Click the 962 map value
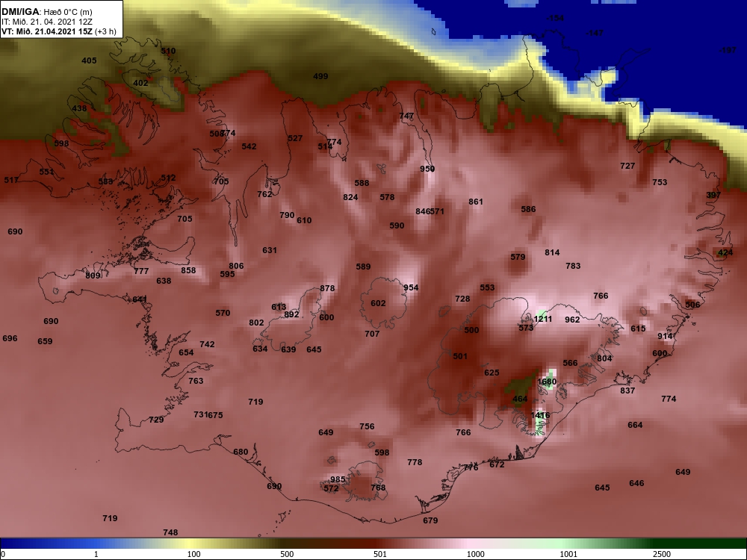747x560 pixels. pyautogui.click(x=572, y=320)
